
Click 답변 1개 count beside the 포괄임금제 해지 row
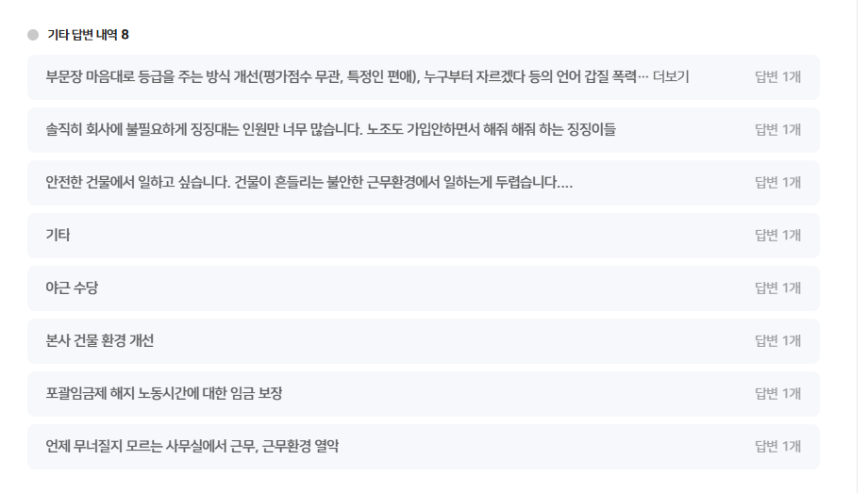click(777, 393)
